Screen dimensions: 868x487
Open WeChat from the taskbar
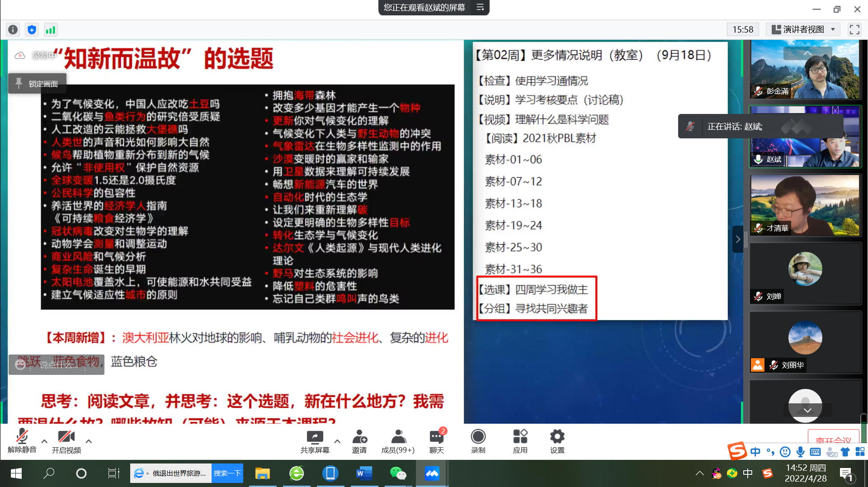pos(398,473)
